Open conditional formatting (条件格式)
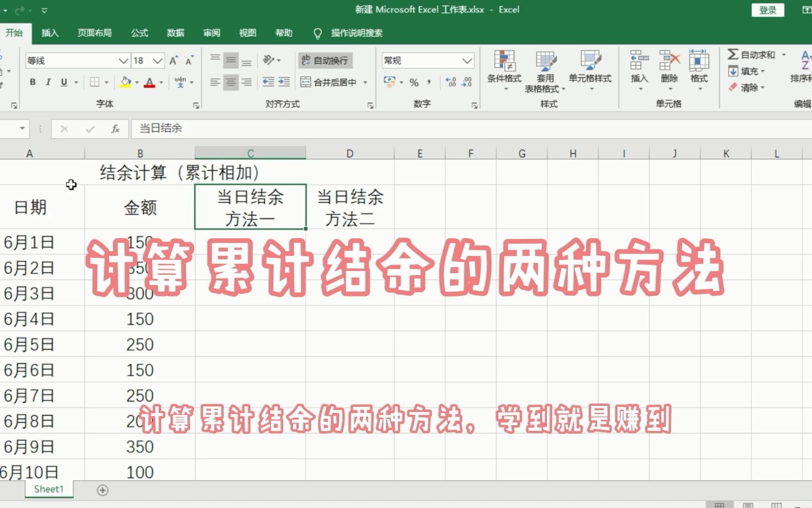The width and height of the screenshot is (812, 508). 504,71
